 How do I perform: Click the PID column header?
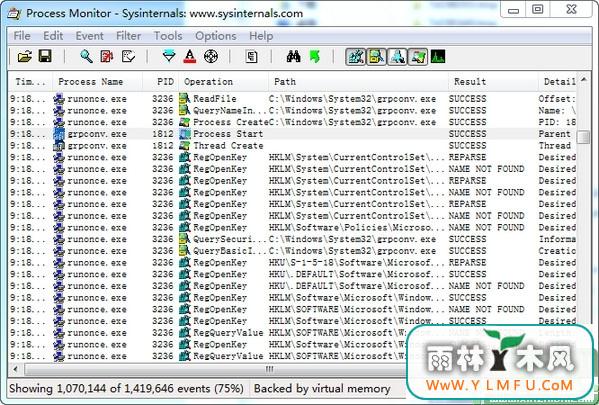pyautogui.click(x=160, y=81)
